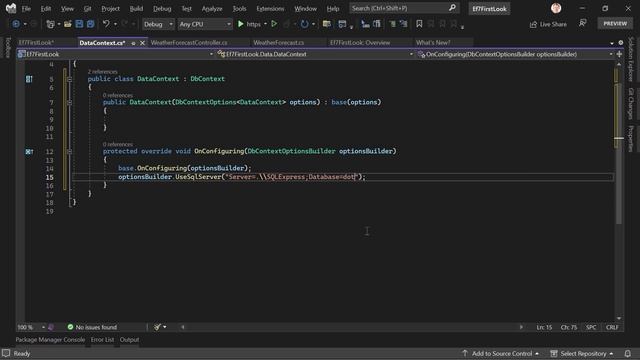Switch to Ef7FirstLook: Overview tab
Image resolution: width=640 pixels, height=360 pixels.
point(360,42)
